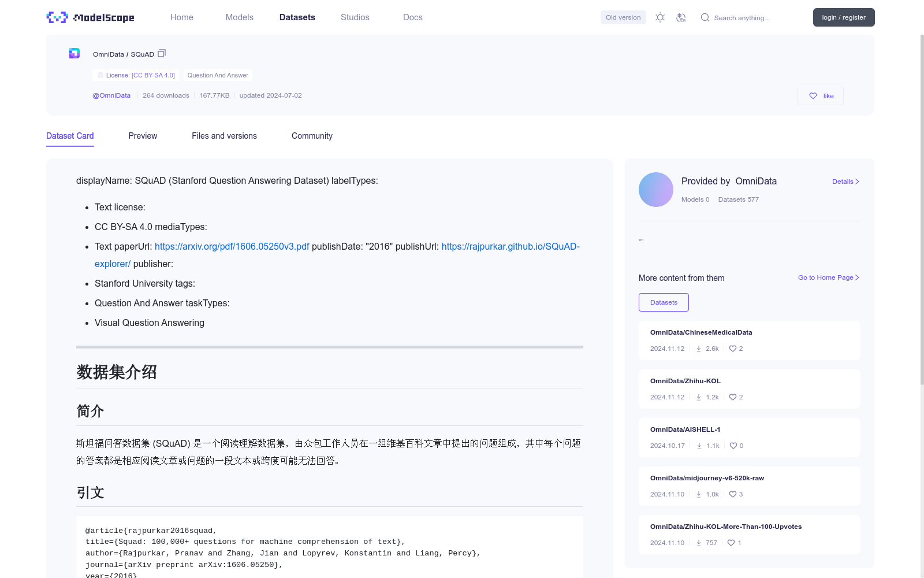
Task: Click the 264 downloads text
Action: [x=166, y=95]
